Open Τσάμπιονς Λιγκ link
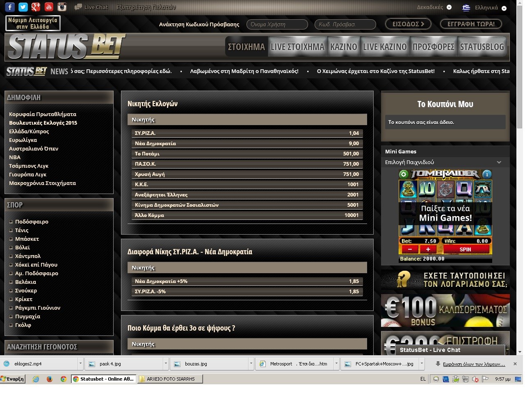Viewport: 525px width, 420px height. (x=29, y=166)
